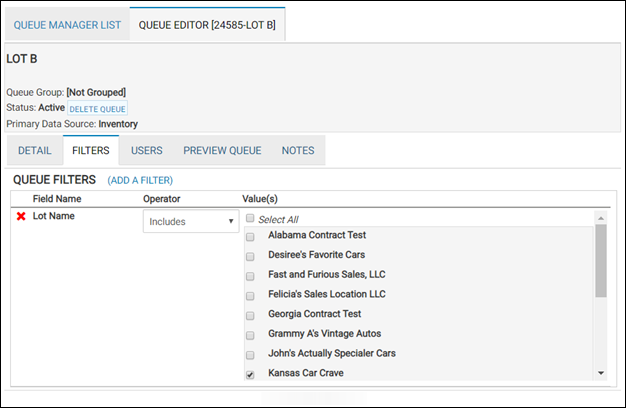Remove the Lot Name filter with red X
Viewport: 626px width, 408px height.
point(20,216)
